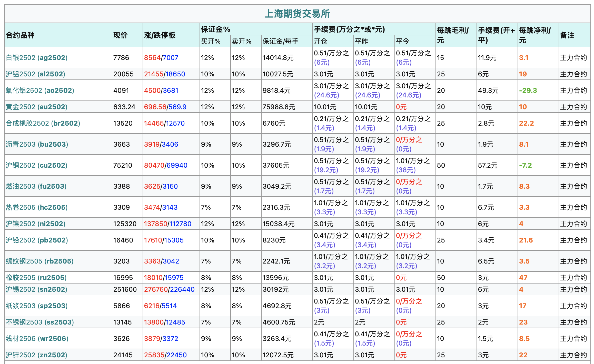
Task: Open the 氧化铝2502 (ao2502) contract link
Action: coord(40,90)
